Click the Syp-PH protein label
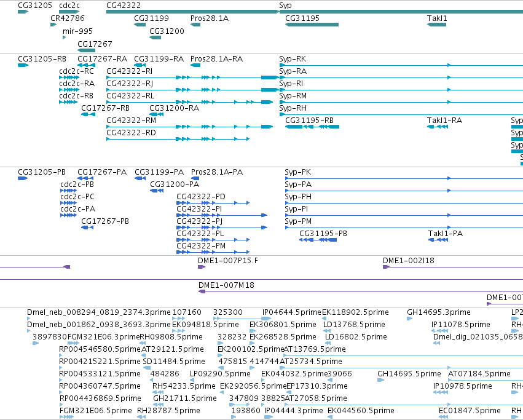 click(x=298, y=197)
